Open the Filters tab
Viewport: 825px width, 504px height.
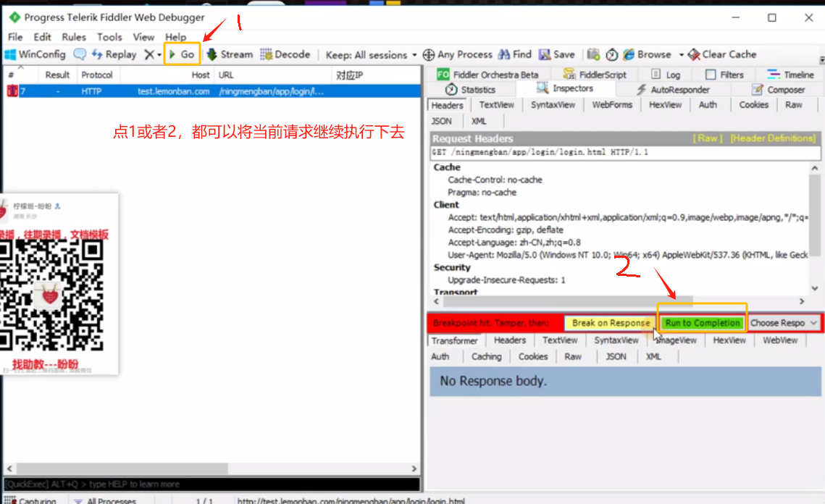[724, 75]
